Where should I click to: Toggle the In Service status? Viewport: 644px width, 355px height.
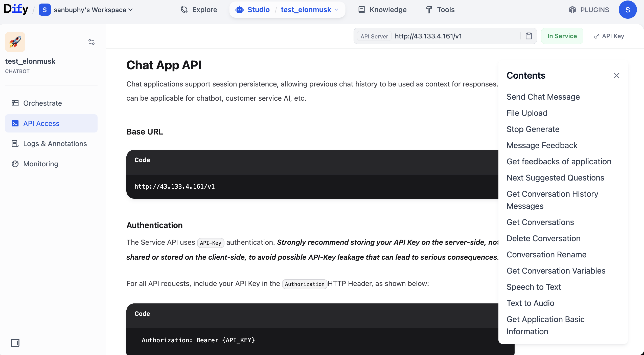coord(562,36)
